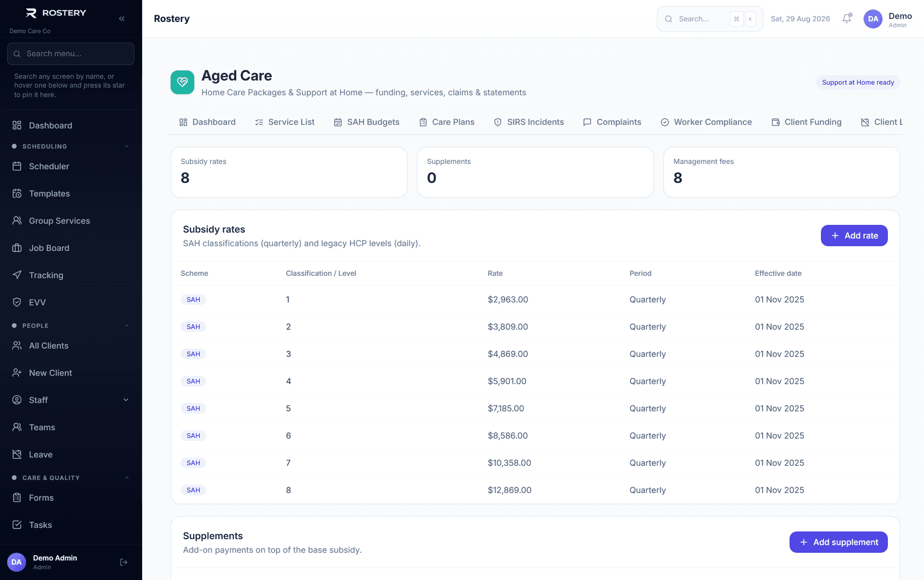Open the Leave calendar icon
Viewport: 924px width, 580px height.
[x=17, y=455]
